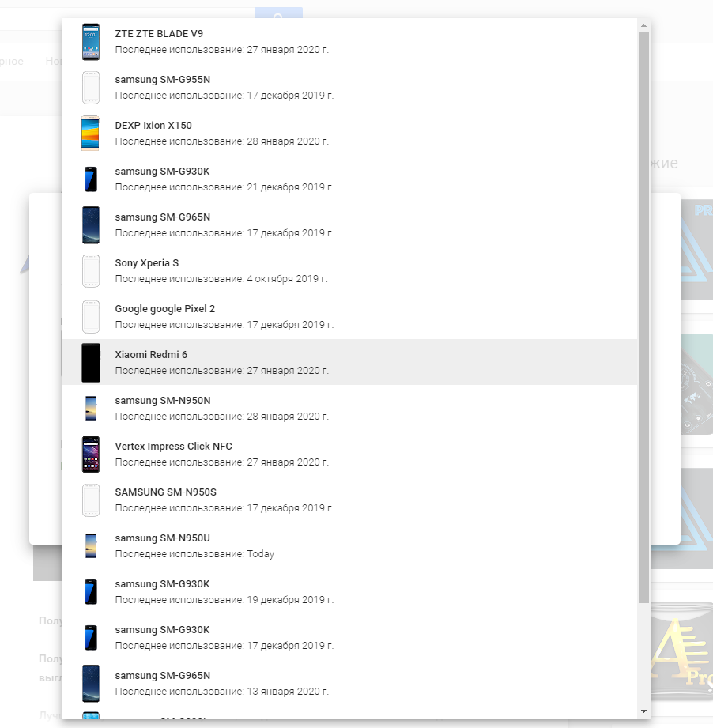
Task: Choose 'samsung SM-G955N' from the device list
Action: [x=163, y=80]
